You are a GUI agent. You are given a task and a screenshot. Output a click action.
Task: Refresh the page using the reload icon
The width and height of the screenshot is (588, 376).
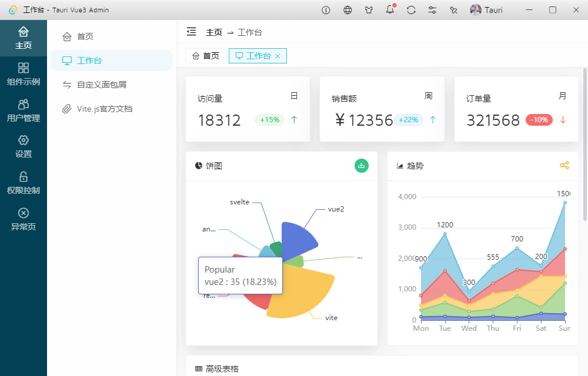coord(411,10)
